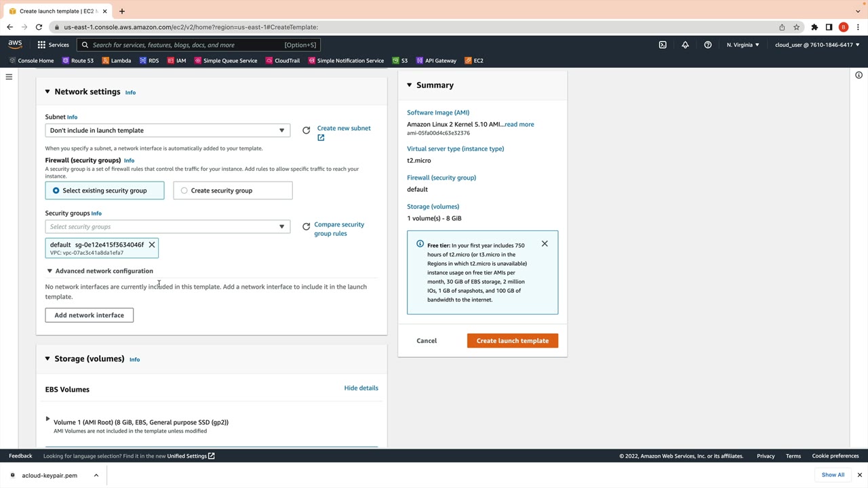Screen dimensions: 868x488
Task: Remove the default security group chip
Action: coord(152,245)
